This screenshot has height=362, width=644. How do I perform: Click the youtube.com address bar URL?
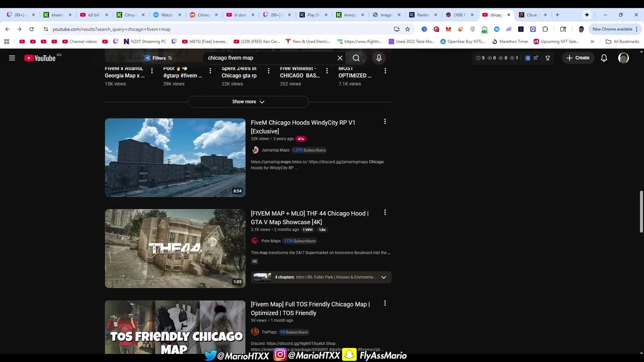[x=111, y=29]
